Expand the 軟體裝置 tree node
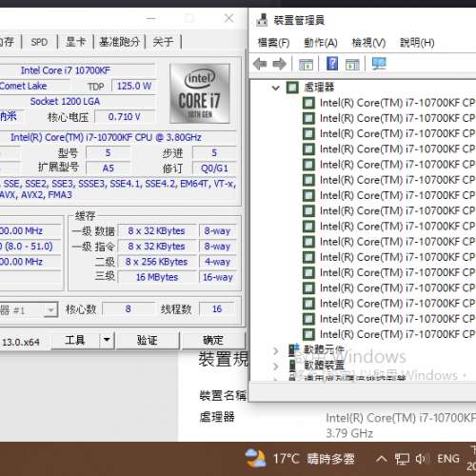The image size is (476, 476). [276, 367]
